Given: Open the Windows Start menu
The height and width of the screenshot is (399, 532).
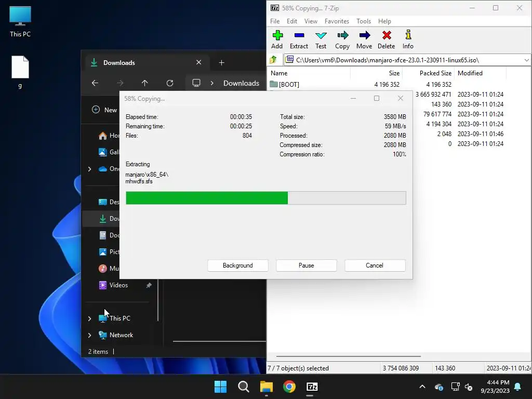Looking at the screenshot, I should 220,387.
